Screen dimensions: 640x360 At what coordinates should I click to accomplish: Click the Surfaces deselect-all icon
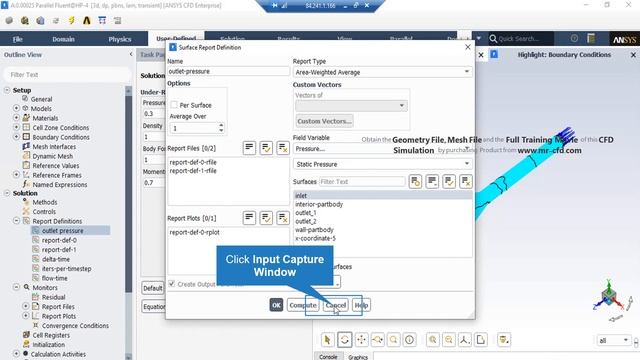point(466,182)
